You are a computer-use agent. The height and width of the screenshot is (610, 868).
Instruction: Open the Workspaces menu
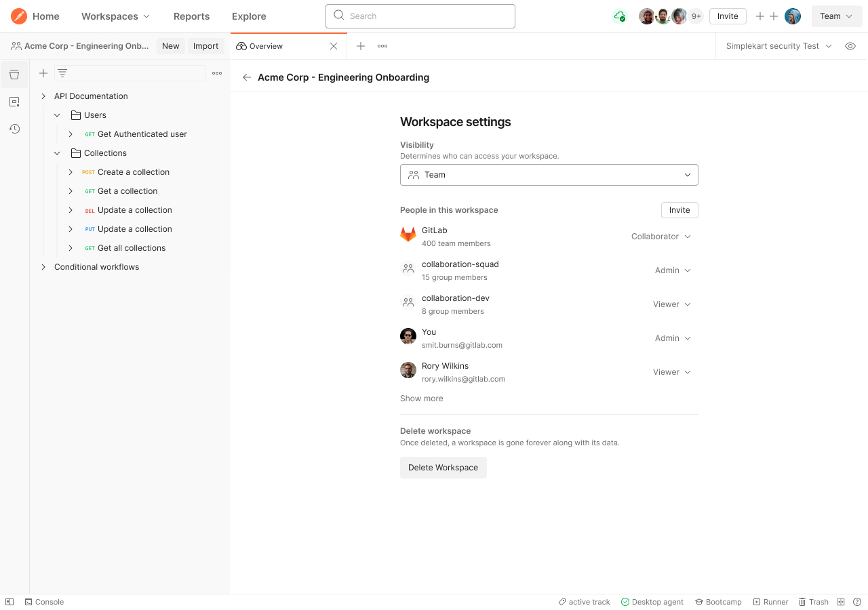point(115,16)
